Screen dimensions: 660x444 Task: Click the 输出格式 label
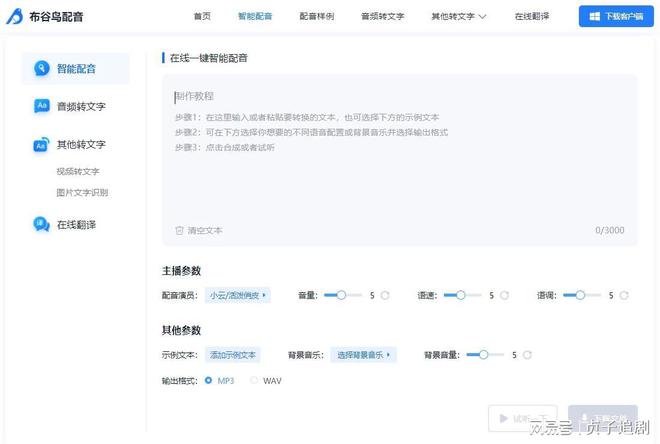180,381
